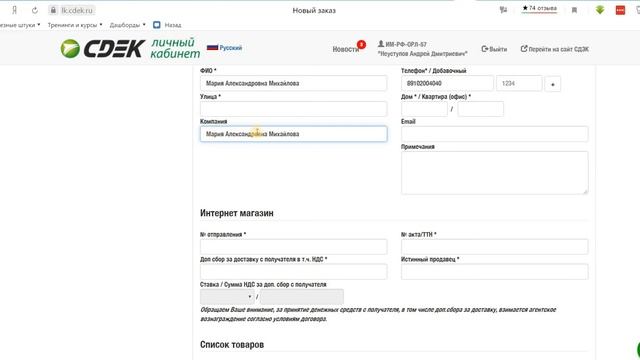Viewport: 640px width, 360px height.
Task: Open user profile ИМ-РФ-ОРЛ-57
Action: pos(422,49)
